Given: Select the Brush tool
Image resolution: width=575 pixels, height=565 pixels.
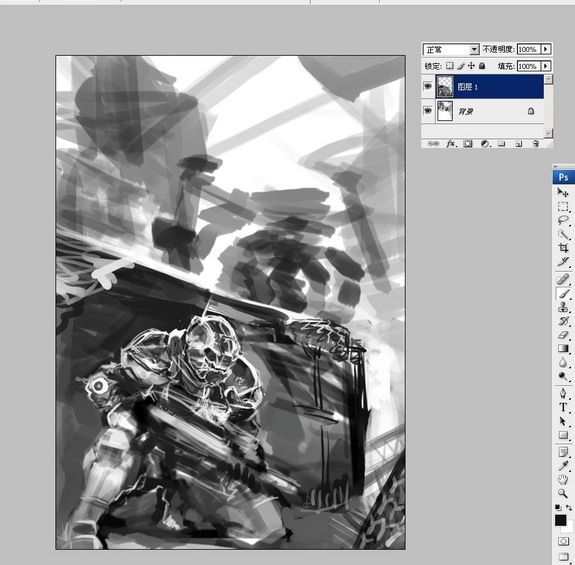Looking at the screenshot, I should point(563,293).
